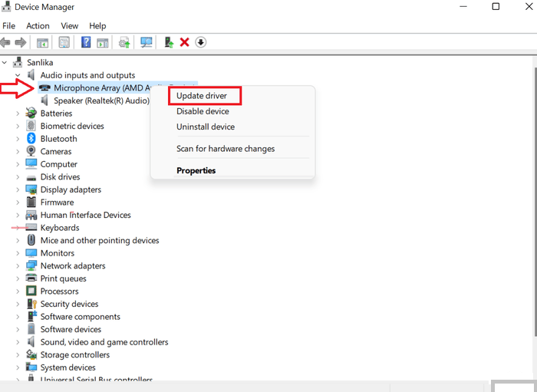The height and width of the screenshot is (392, 537).
Task: Click the red X Uninstall device toolbar icon
Action: click(x=185, y=42)
